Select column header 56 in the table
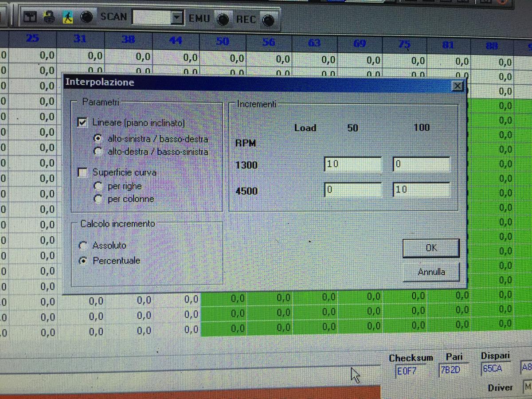 pos(269,42)
